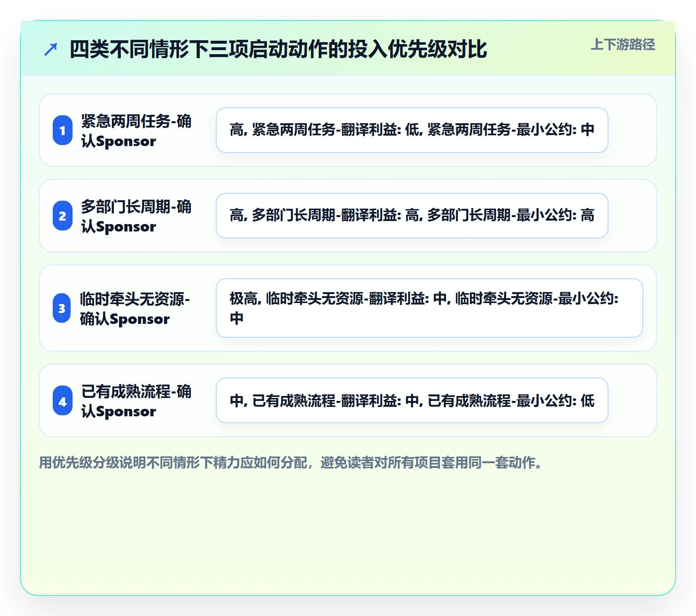Select the 临时牵头无资源-确认Sponsor label
This screenshot has height=616, width=696.
pyautogui.click(x=135, y=308)
